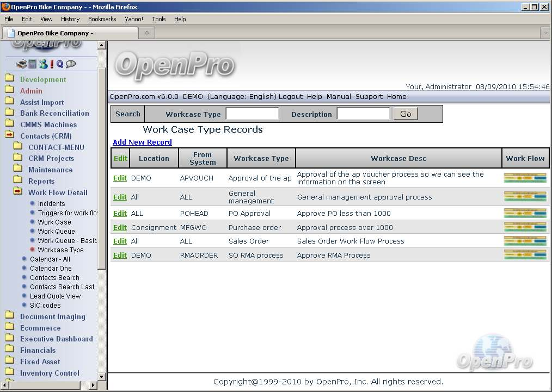Expand the CRM Projects folder
The image size is (552, 392).
point(17,158)
